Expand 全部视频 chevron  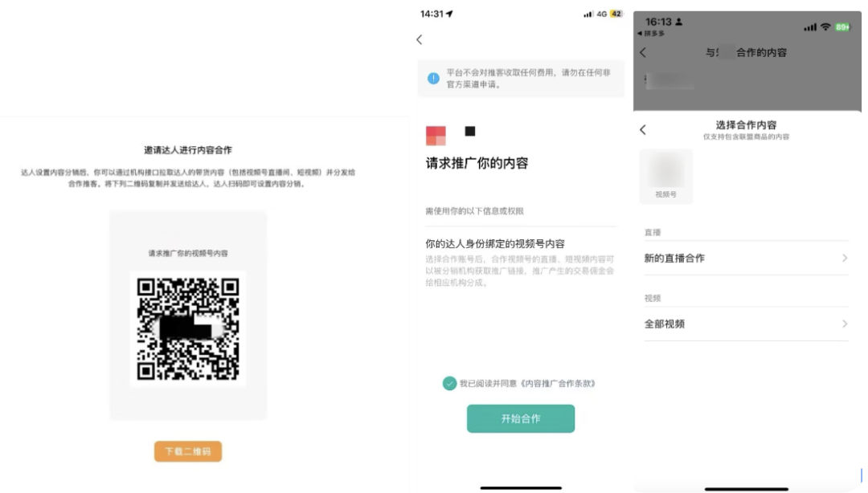pyautogui.click(x=845, y=324)
